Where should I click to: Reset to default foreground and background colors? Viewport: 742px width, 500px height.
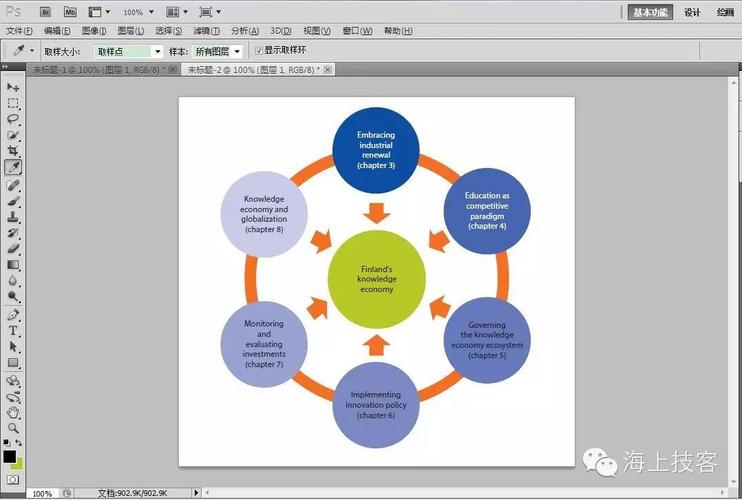7,443
